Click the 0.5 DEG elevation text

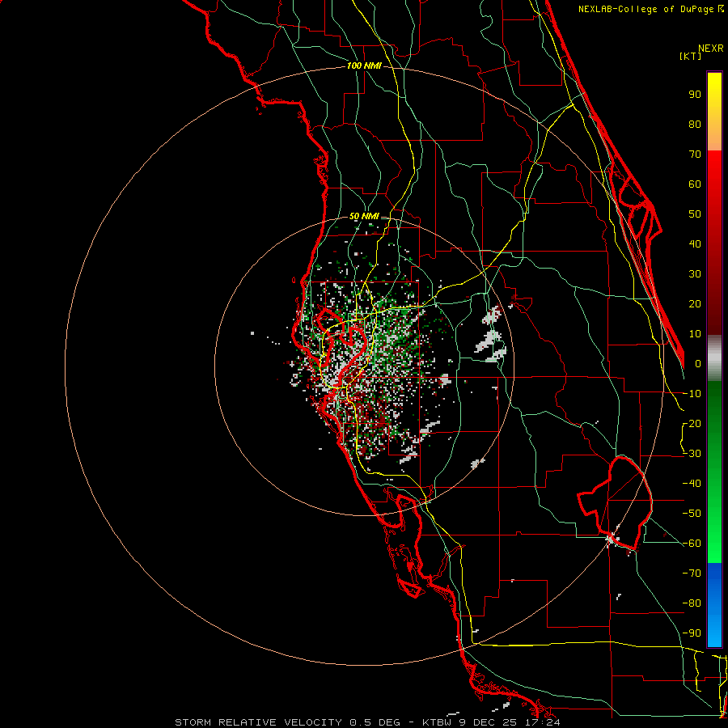coord(375,722)
